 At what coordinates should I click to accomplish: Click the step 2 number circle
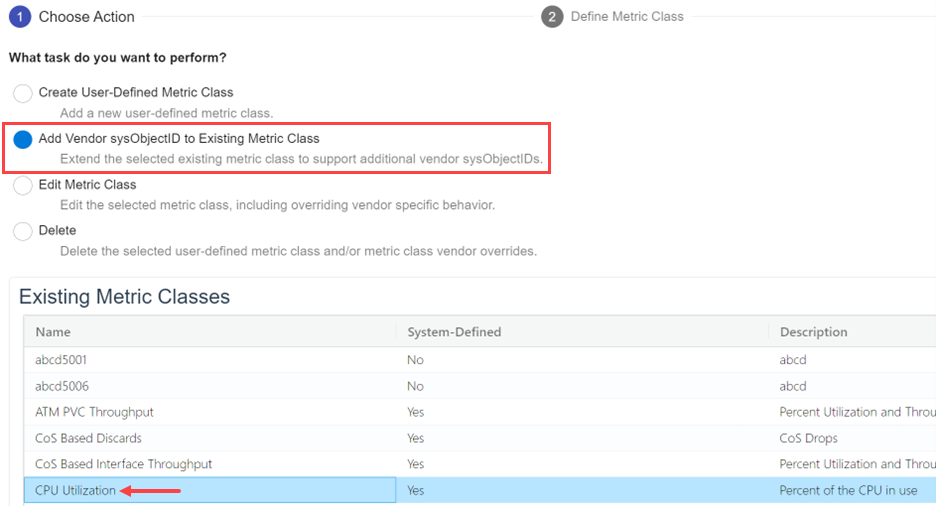coord(552,17)
